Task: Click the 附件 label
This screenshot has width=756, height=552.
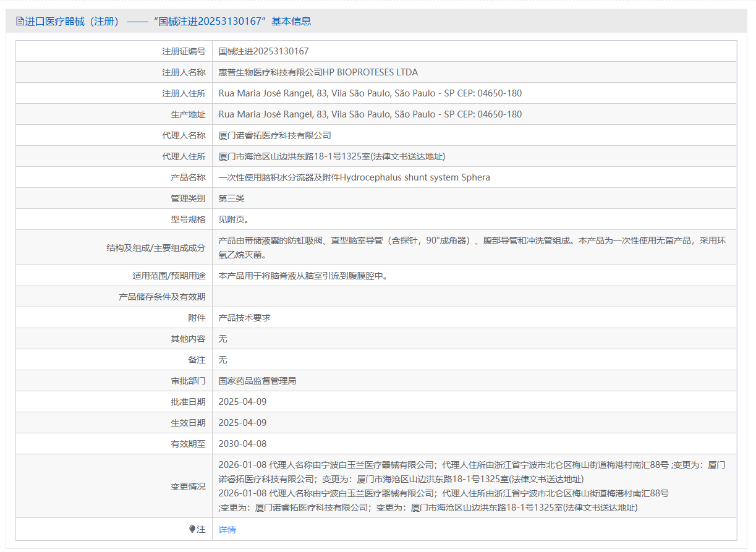Action: coord(197,318)
